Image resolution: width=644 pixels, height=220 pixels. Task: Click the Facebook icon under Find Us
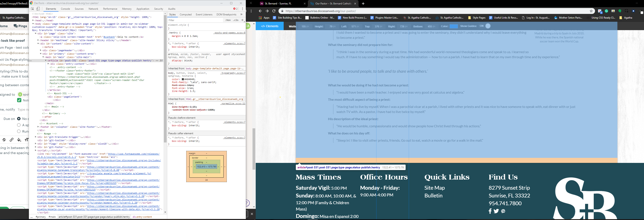[490, 211]
